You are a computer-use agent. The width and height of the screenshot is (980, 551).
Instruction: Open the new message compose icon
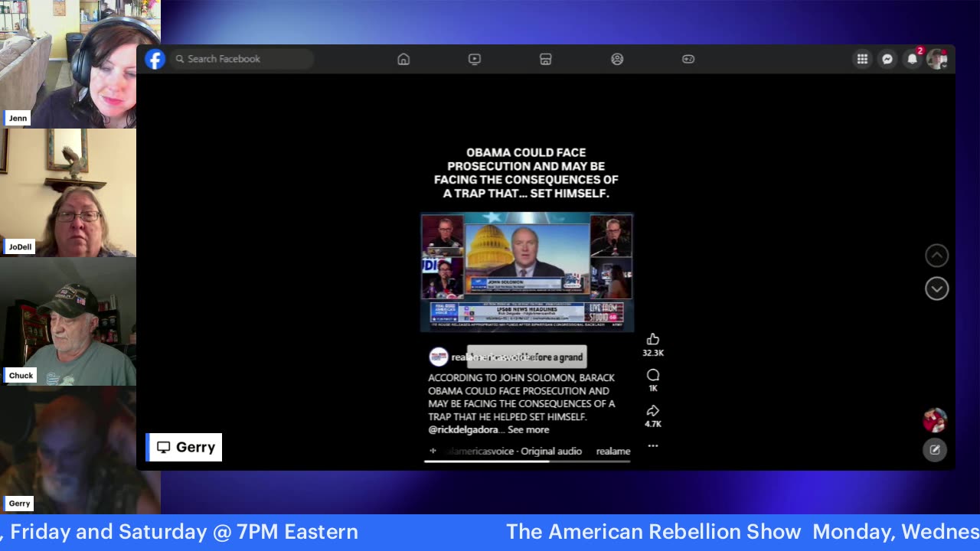click(x=935, y=450)
